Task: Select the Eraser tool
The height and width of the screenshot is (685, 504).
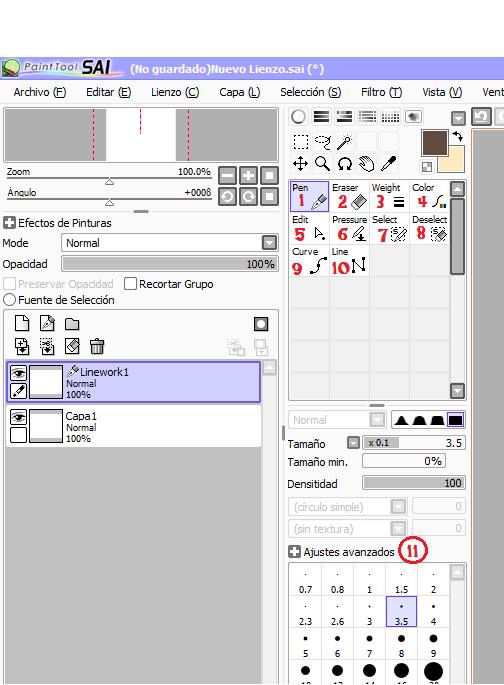Action: [x=349, y=197]
